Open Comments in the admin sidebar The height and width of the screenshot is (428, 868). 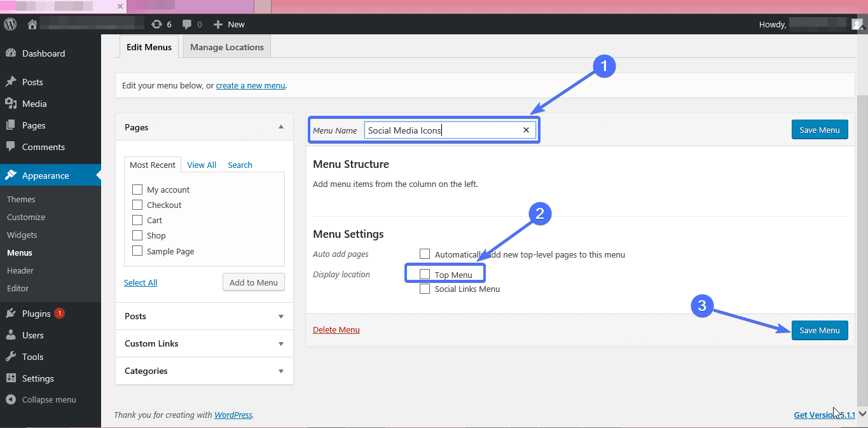pyautogui.click(x=50, y=147)
